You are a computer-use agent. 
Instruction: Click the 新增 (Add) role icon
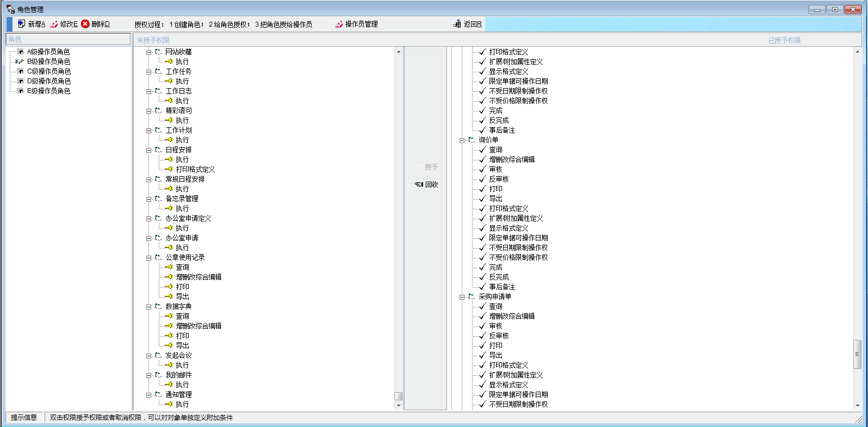coord(21,24)
